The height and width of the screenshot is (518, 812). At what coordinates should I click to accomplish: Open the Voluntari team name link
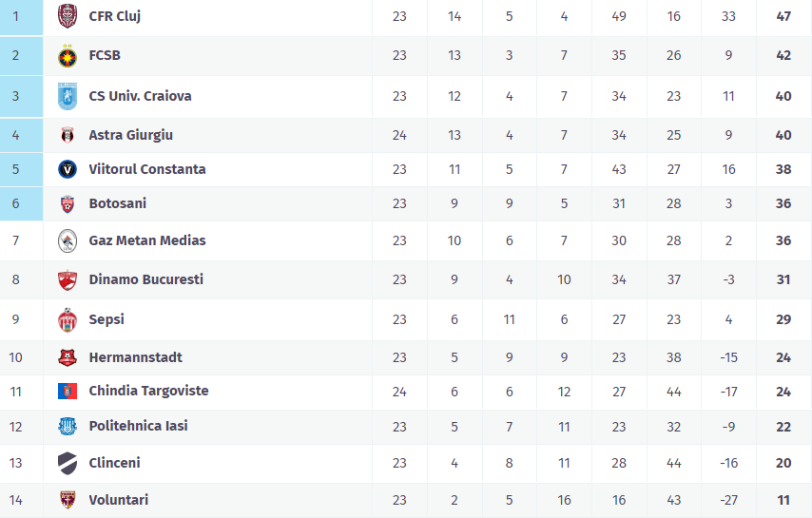tap(119, 501)
